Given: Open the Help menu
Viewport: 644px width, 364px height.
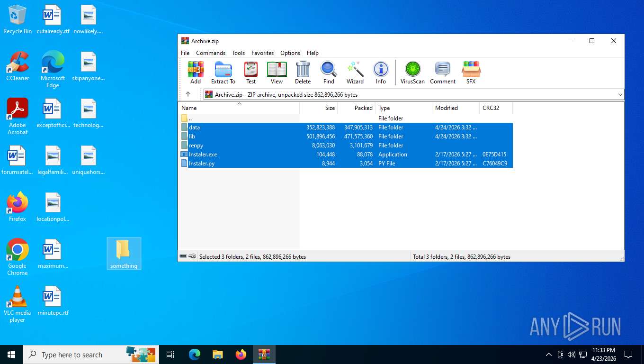Looking at the screenshot, I should tap(313, 53).
